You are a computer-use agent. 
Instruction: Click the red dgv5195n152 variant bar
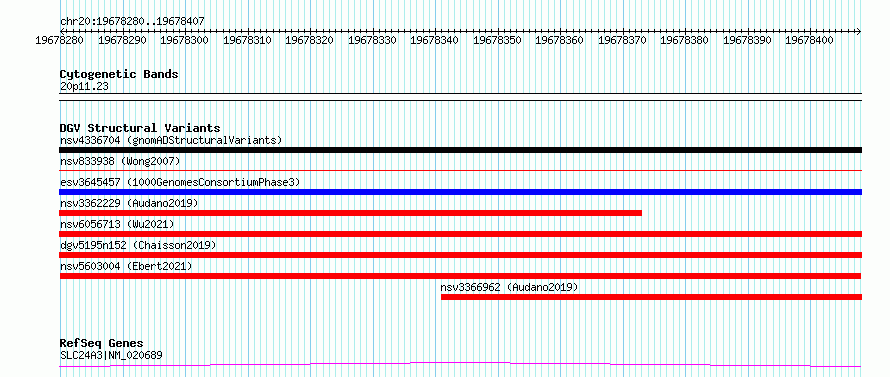(x=460, y=255)
